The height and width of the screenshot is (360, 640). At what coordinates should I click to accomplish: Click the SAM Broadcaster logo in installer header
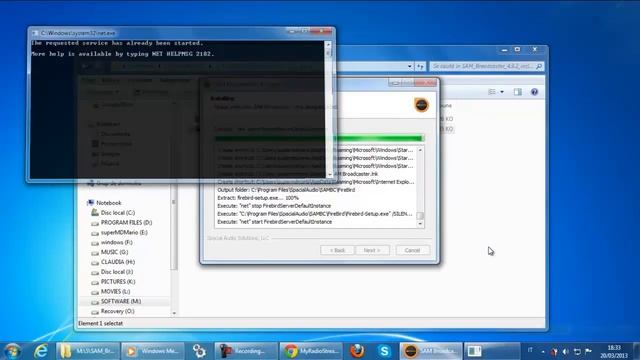(422, 105)
